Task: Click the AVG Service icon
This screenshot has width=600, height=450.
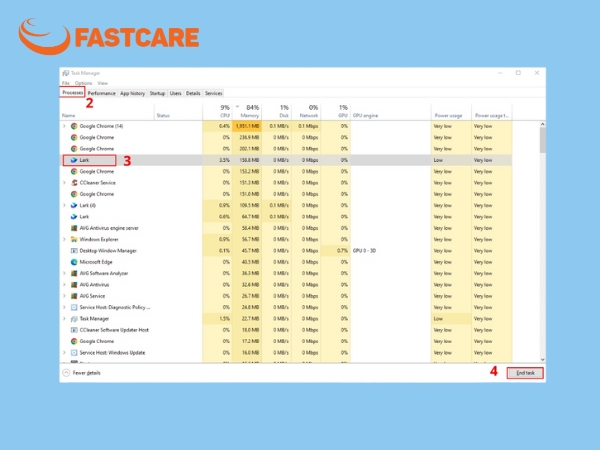Action: tap(74, 296)
